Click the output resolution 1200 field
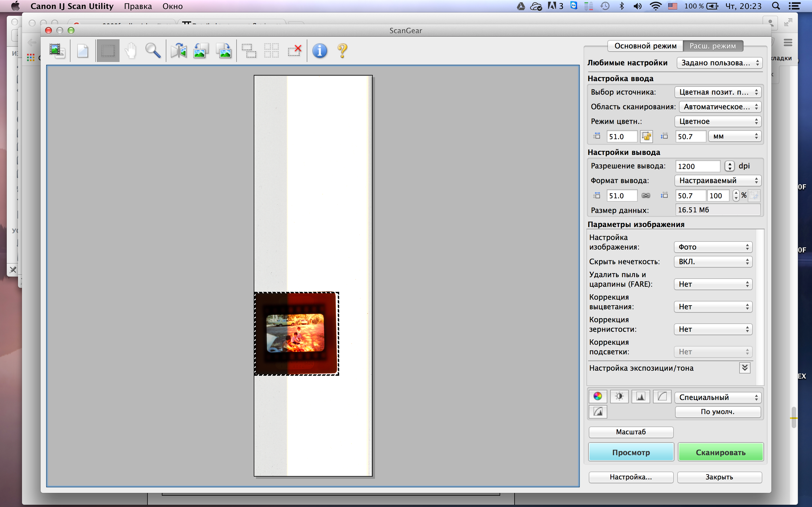 click(x=697, y=166)
